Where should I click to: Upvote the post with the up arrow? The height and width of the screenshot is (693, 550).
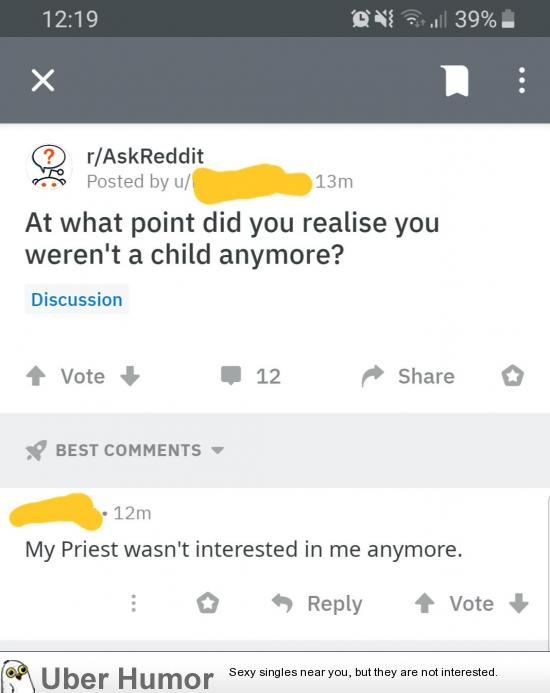pos(36,377)
